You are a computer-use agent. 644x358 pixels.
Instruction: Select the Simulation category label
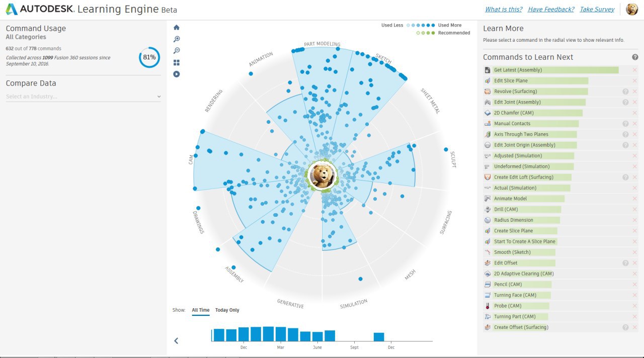(x=354, y=304)
